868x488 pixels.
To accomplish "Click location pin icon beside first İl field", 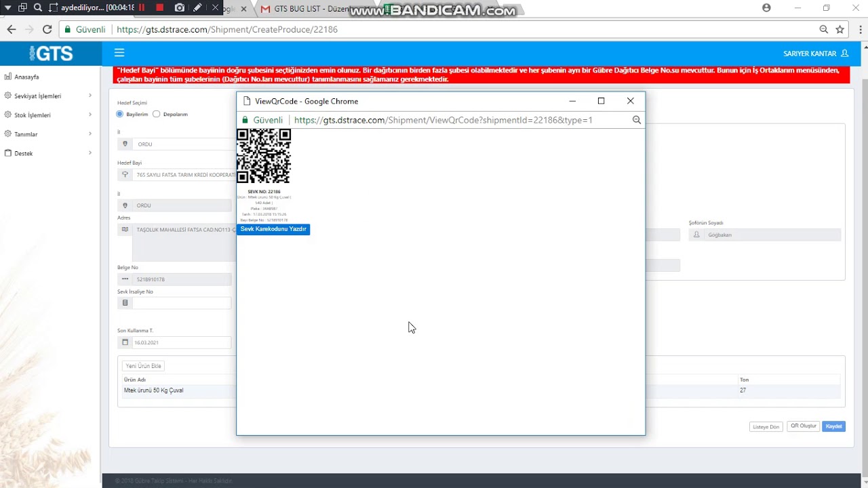I will 125,144.
